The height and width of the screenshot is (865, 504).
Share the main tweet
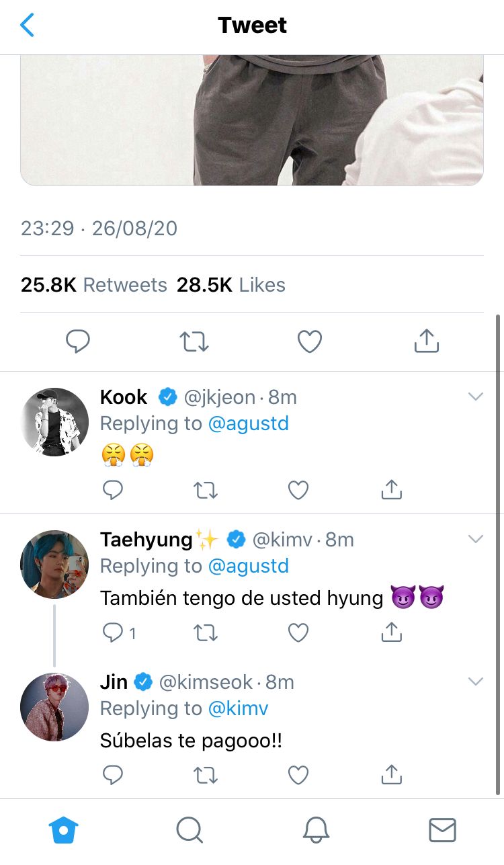[426, 341]
